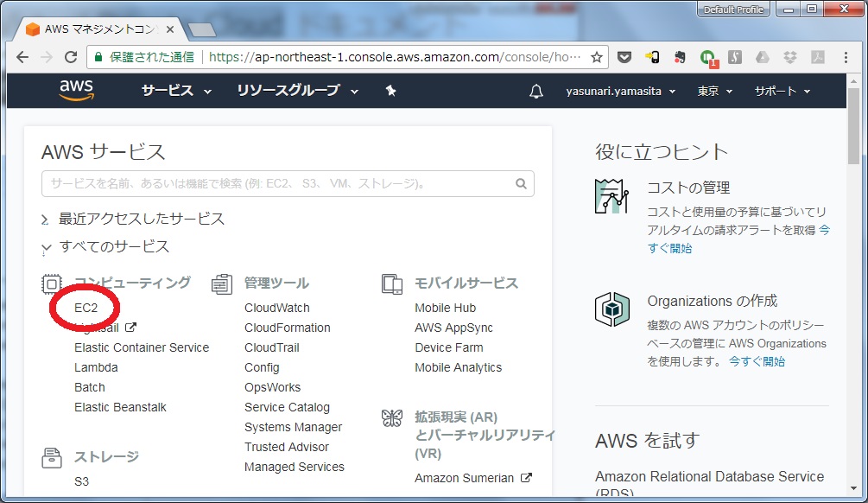The width and height of the screenshot is (868, 503).
Task: Click the Compute category chip icon
Action: 52,284
